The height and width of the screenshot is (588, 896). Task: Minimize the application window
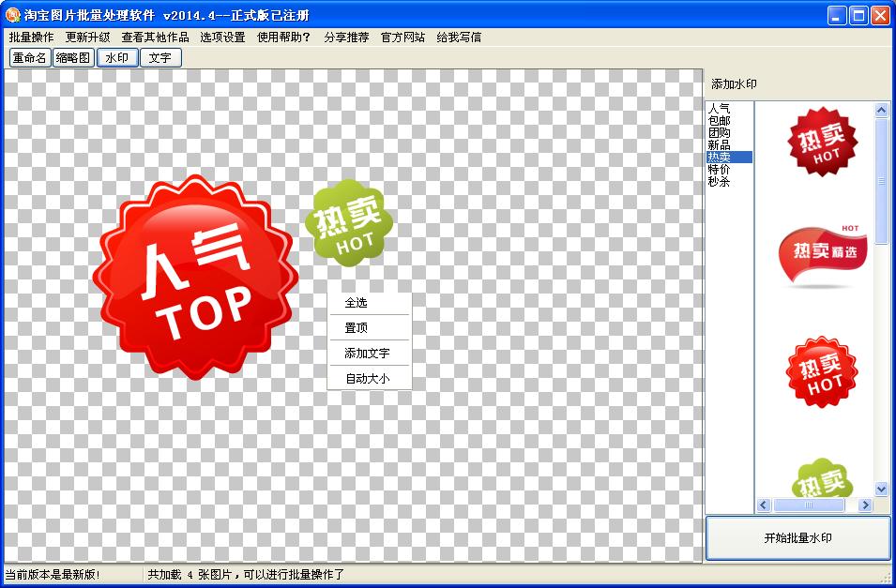click(x=837, y=15)
